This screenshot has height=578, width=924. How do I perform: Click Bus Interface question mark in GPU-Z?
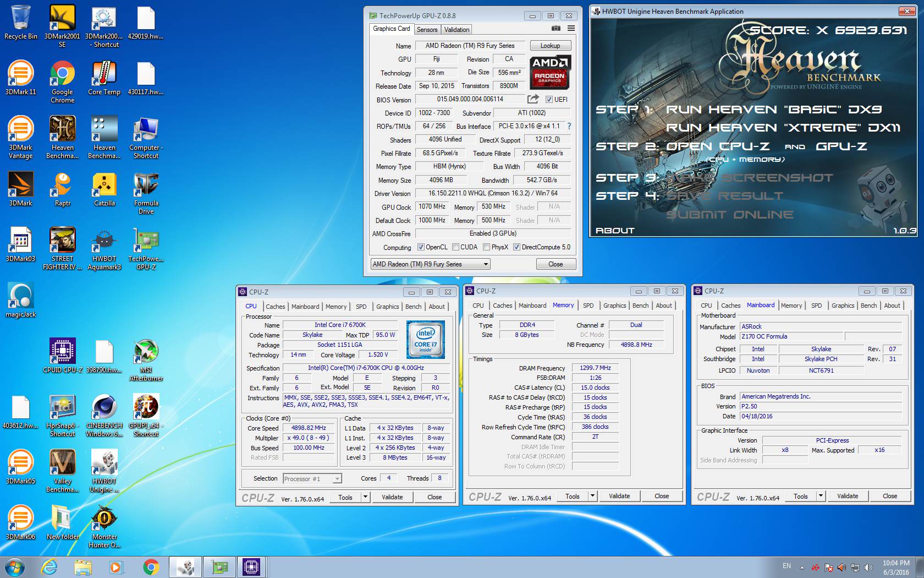[x=569, y=126]
